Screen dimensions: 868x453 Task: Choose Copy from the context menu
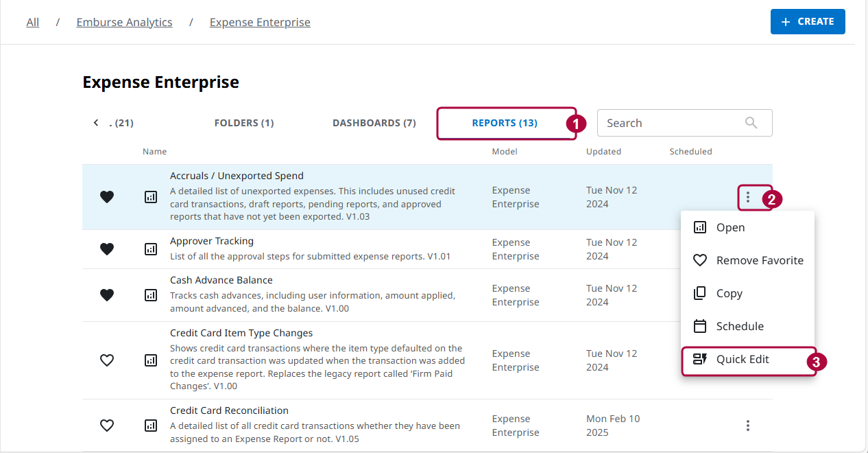tap(747, 293)
